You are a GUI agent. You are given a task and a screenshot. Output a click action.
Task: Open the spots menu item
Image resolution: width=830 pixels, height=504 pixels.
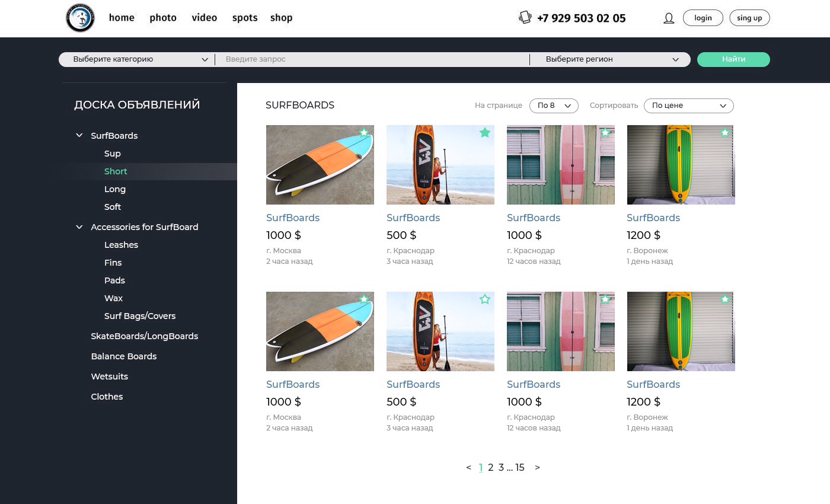(245, 18)
